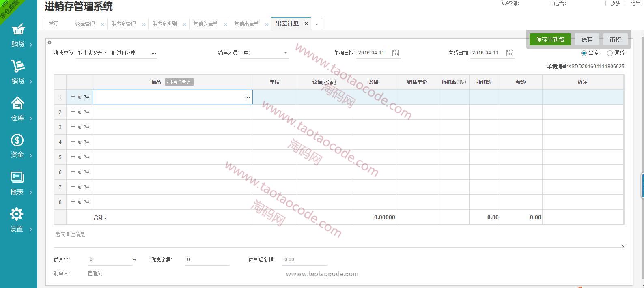Open 接收单位 selector ellipsis button
The width and height of the screenshot is (644, 288).
click(x=154, y=53)
